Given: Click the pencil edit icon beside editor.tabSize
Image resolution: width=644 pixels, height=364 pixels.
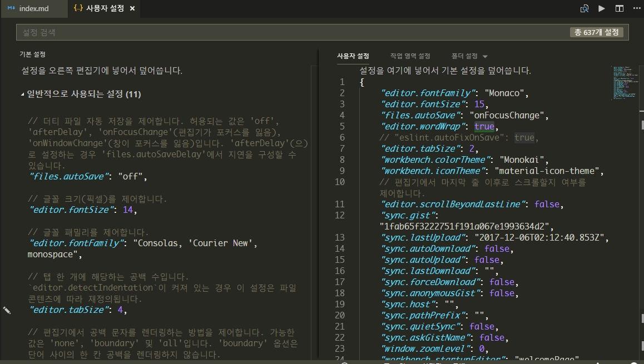Looking at the screenshot, I should pos(7,310).
